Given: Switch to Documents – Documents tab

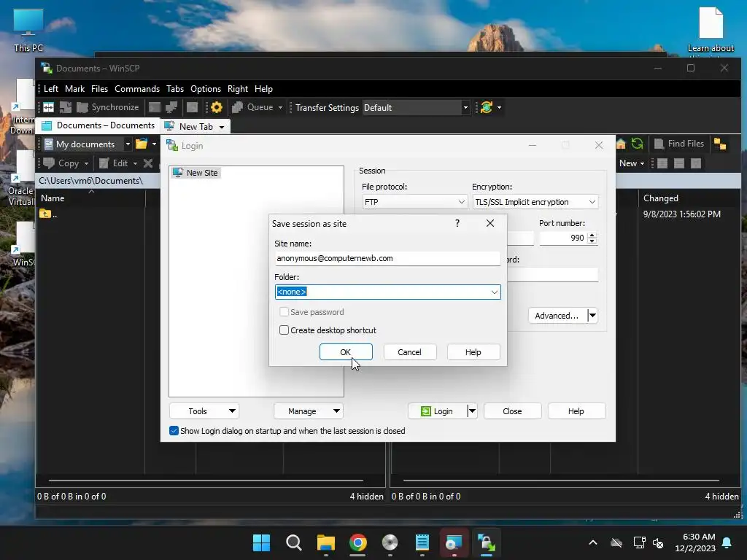Looking at the screenshot, I should 98,125.
